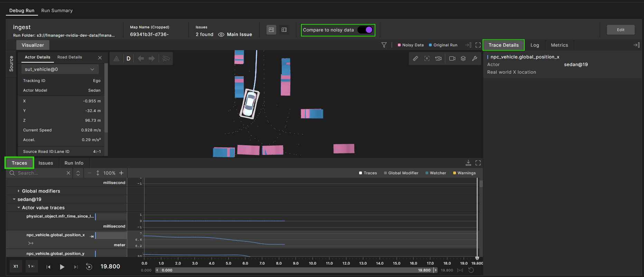644x277 pixels.
Task: Expand the Global modifiers tree node
Action: point(19,191)
